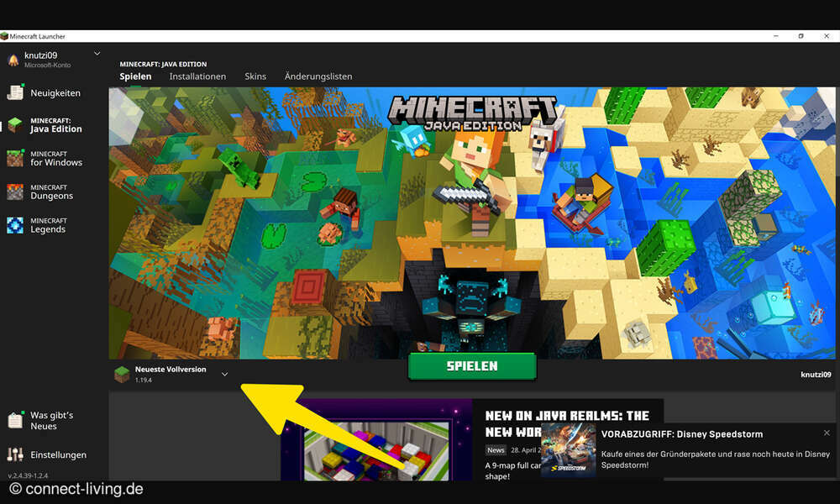Click the grass block icon beside the version selector

point(122,373)
